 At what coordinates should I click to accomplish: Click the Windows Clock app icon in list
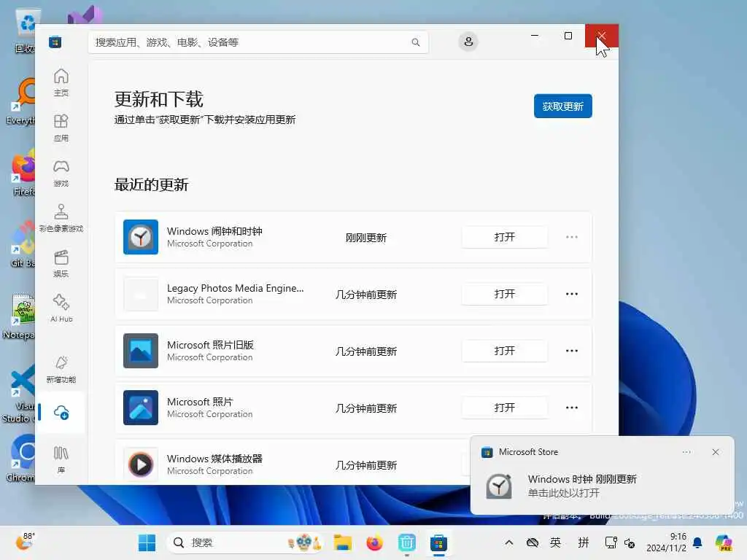point(141,237)
